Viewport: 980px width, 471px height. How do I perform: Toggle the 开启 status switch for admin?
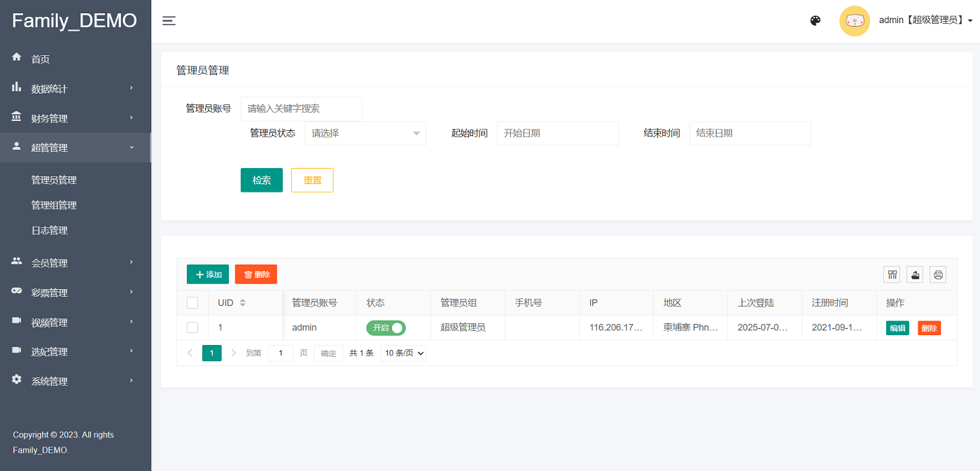(x=386, y=328)
